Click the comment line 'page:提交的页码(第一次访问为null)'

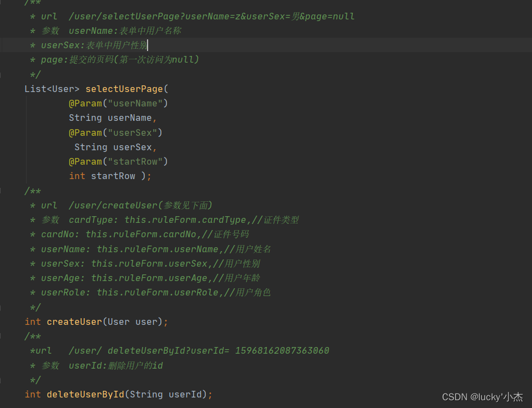pyautogui.click(x=114, y=60)
